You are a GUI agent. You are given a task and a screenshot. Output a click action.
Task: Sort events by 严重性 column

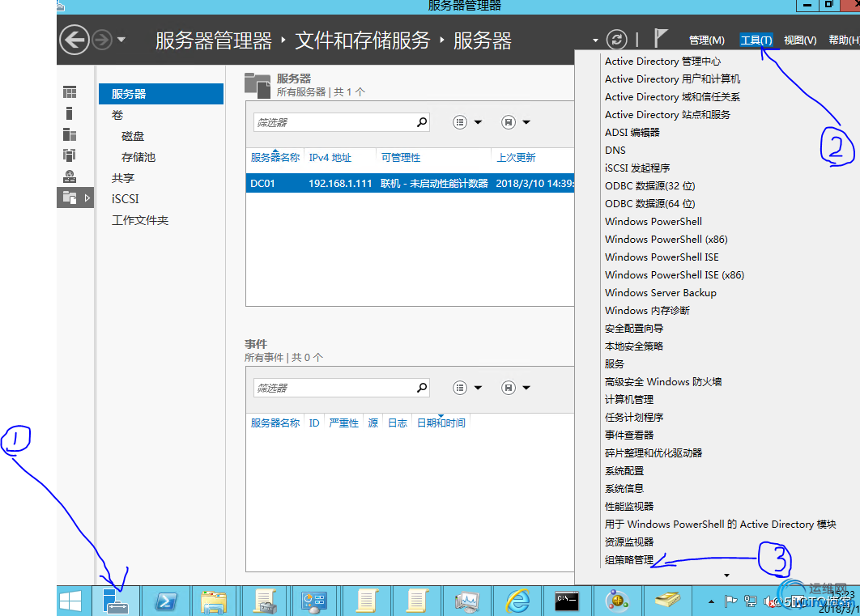tap(344, 423)
